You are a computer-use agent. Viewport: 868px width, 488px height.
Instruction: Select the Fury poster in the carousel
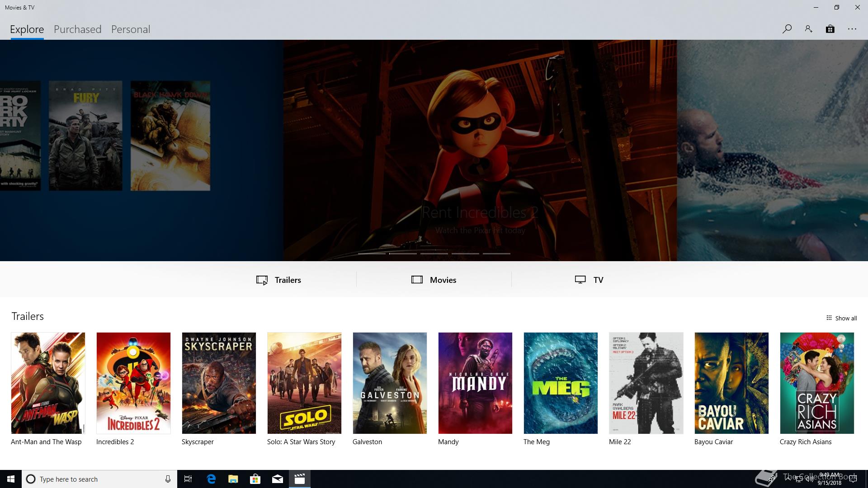point(85,136)
